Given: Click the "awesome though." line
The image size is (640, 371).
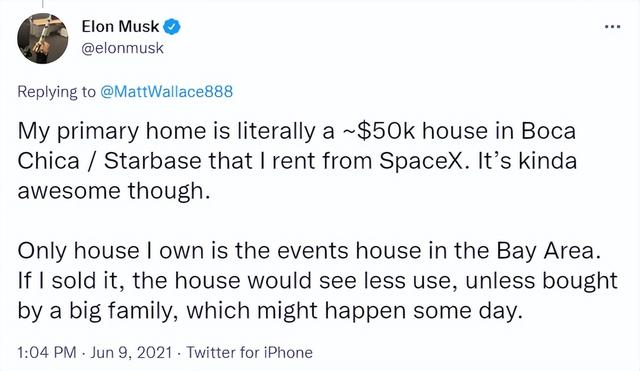Looking at the screenshot, I should coord(114,191).
